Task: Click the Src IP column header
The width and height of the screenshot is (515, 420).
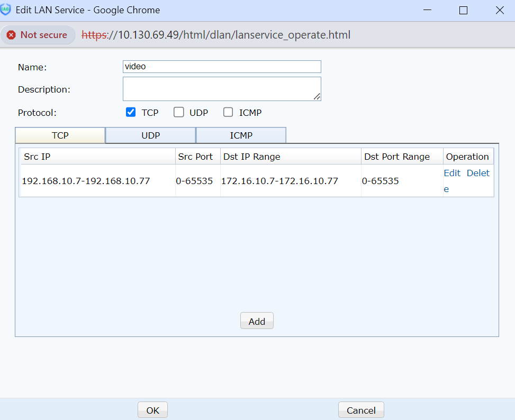Action: pyautogui.click(x=97, y=157)
